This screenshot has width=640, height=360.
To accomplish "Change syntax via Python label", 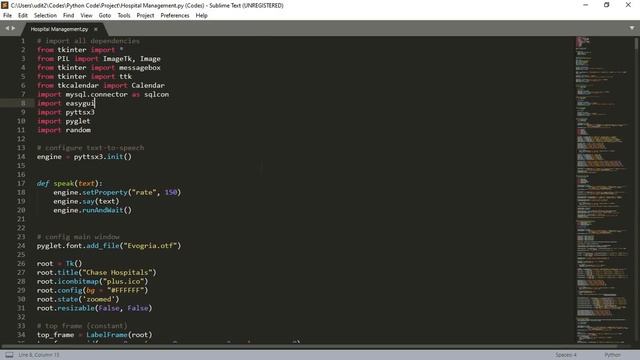I will pyautogui.click(x=612, y=355).
